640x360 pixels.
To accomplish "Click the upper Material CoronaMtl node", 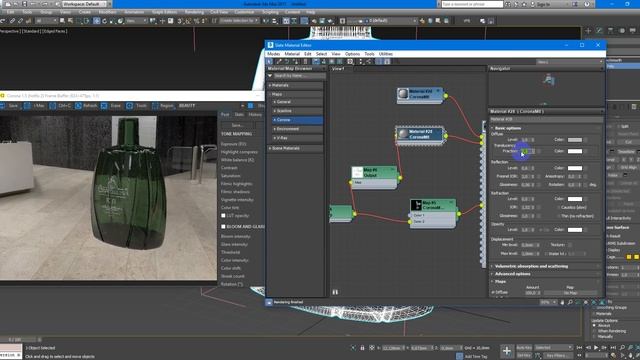I will tap(420, 96).
